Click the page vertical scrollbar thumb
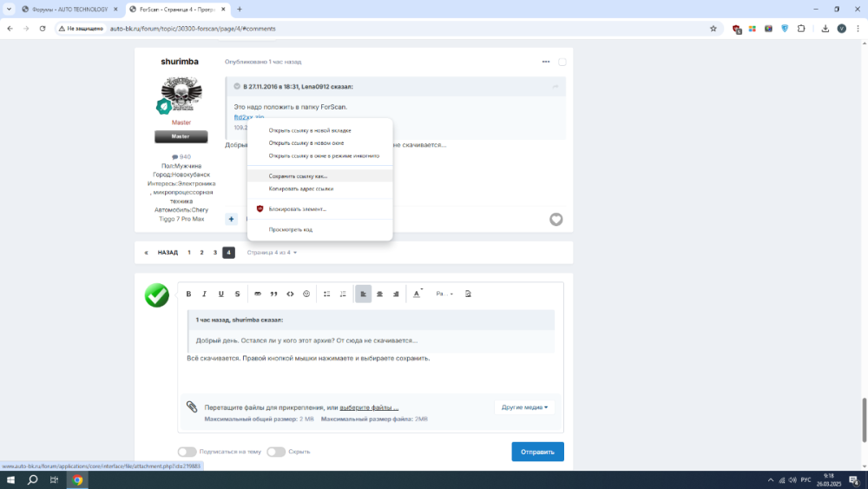The width and height of the screenshot is (868, 489). (x=865, y=421)
